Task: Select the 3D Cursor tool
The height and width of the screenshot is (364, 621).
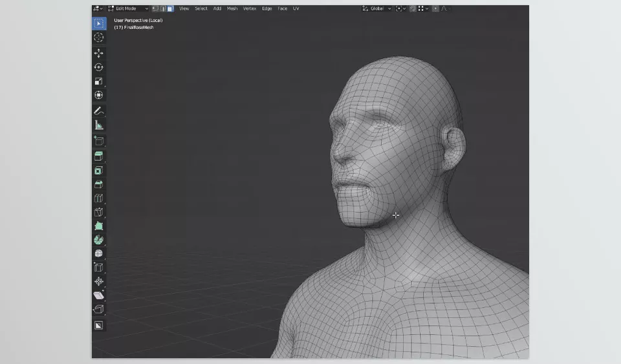Action: coord(99,37)
